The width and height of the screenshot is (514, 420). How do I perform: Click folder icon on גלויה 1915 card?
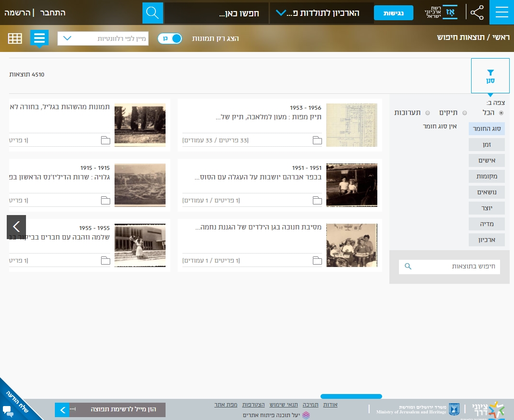[x=105, y=200]
